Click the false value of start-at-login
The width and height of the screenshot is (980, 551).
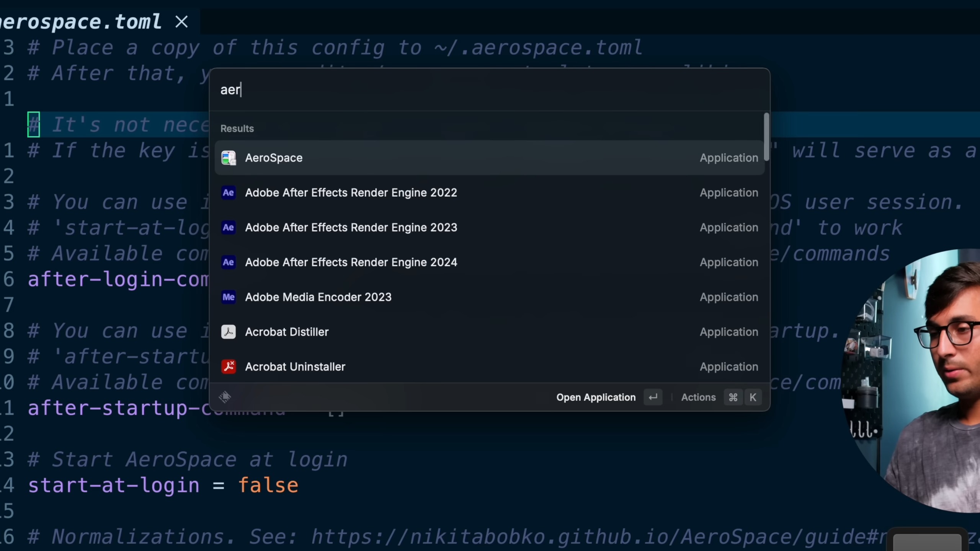(268, 485)
